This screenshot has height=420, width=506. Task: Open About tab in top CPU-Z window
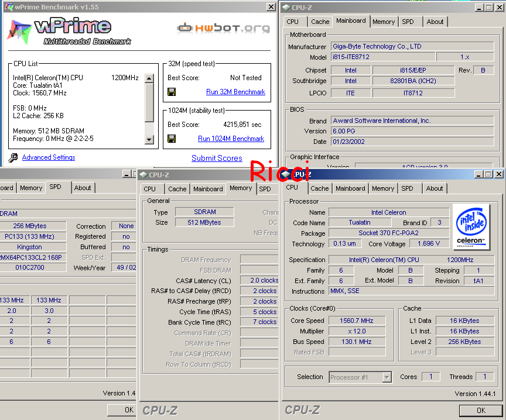[x=435, y=22]
